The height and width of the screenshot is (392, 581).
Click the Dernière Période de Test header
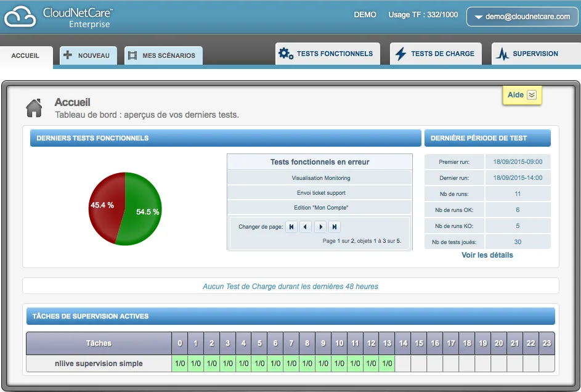tap(487, 138)
